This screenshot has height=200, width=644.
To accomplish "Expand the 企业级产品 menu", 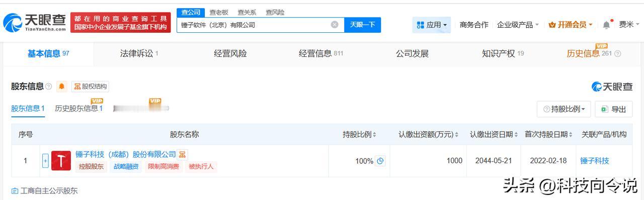I will [518, 25].
